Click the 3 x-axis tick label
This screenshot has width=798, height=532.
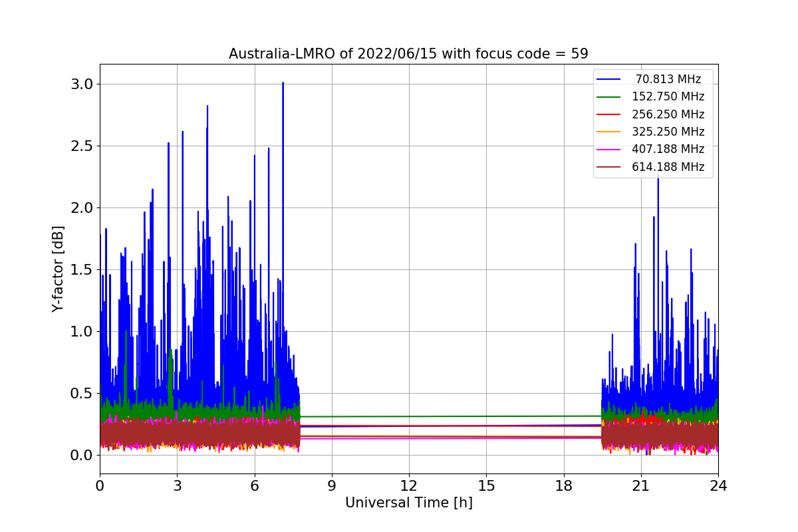pos(177,486)
